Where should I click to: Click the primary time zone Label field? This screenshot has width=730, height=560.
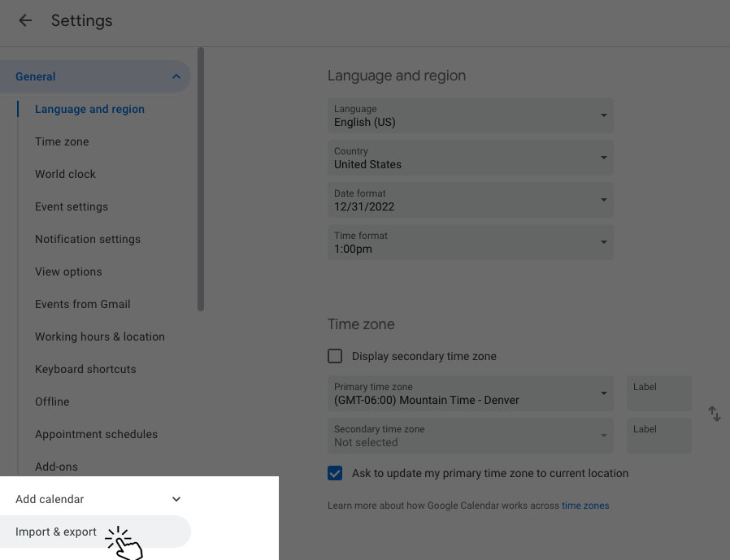coord(658,394)
